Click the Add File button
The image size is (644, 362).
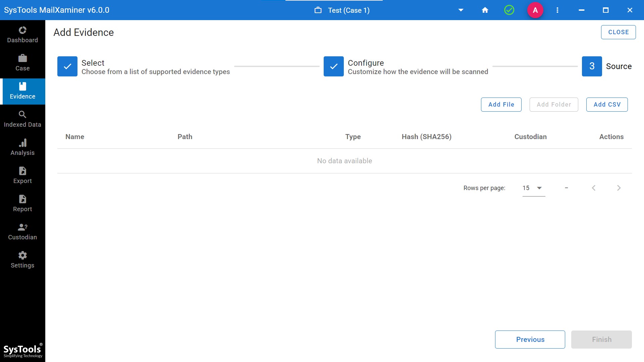(x=501, y=105)
